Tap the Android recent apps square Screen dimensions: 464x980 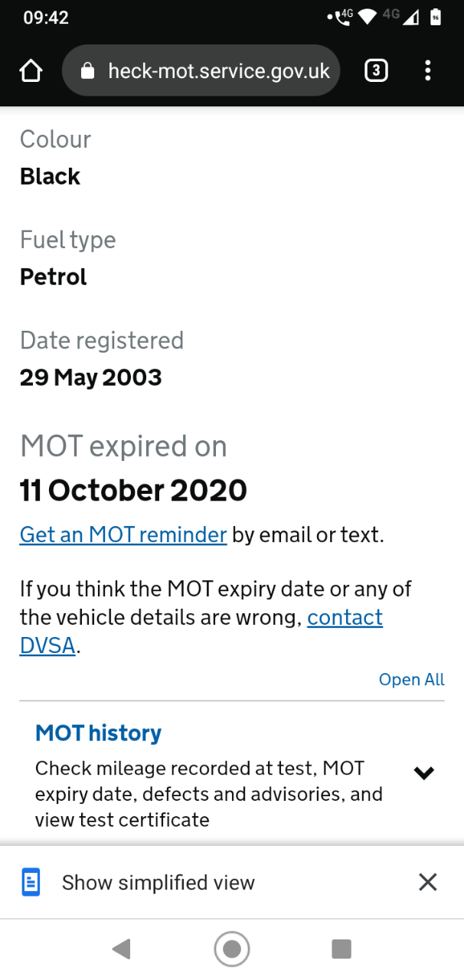point(341,949)
